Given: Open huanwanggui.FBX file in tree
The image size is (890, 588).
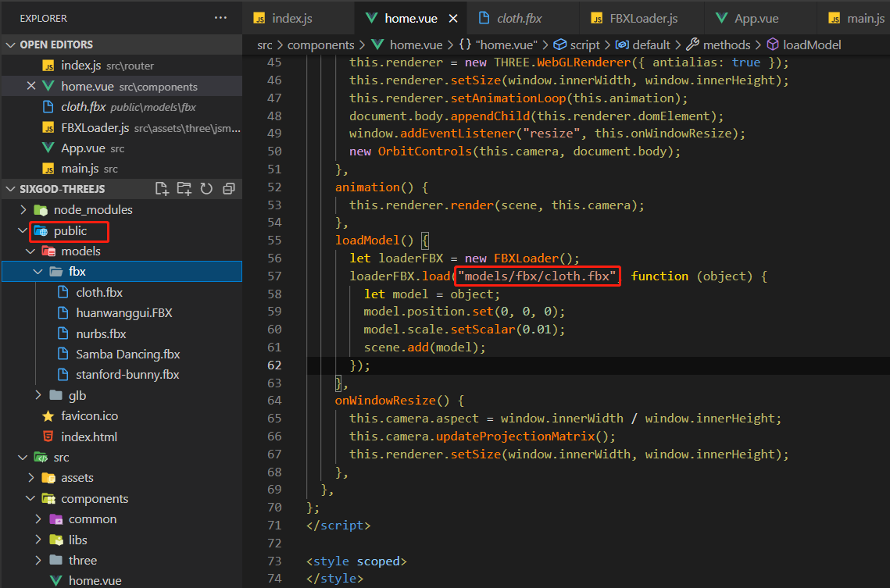Looking at the screenshot, I should pyautogui.click(x=121, y=313).
